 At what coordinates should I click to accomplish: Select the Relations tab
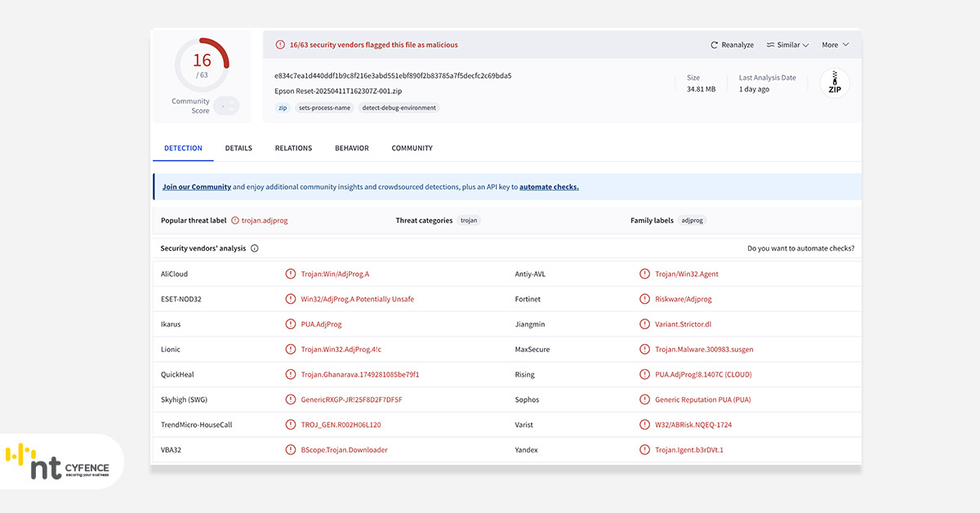tap(293, 148)
